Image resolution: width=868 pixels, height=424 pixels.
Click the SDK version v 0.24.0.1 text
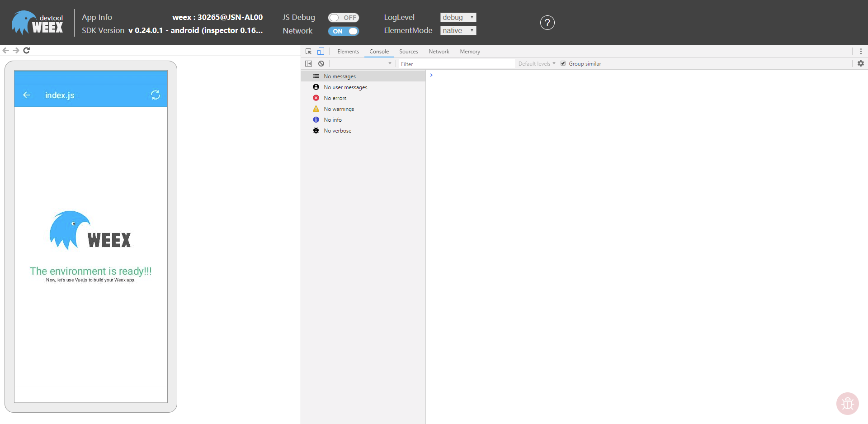click(x=195, y=30)
